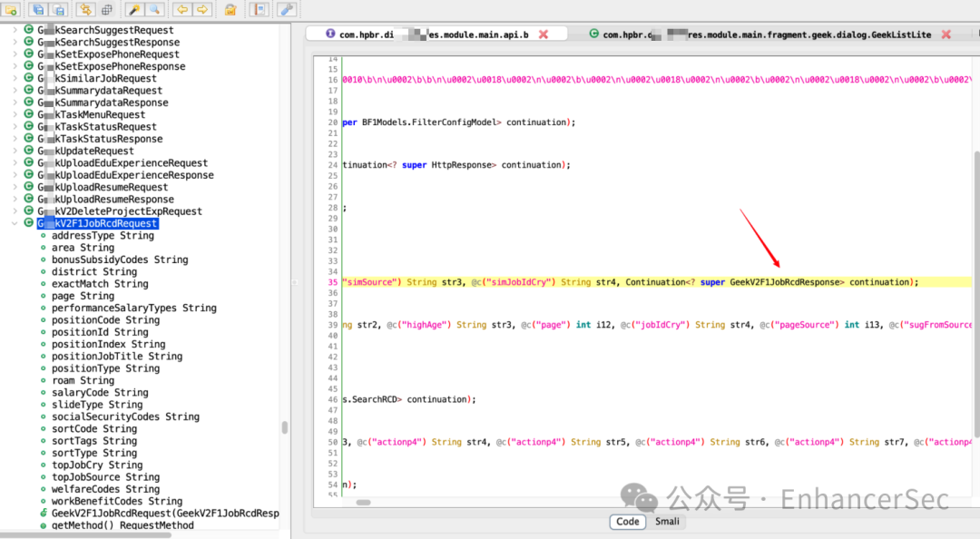Click the open file folder icon
980x539 pixels.
click(x=11, y=9)
